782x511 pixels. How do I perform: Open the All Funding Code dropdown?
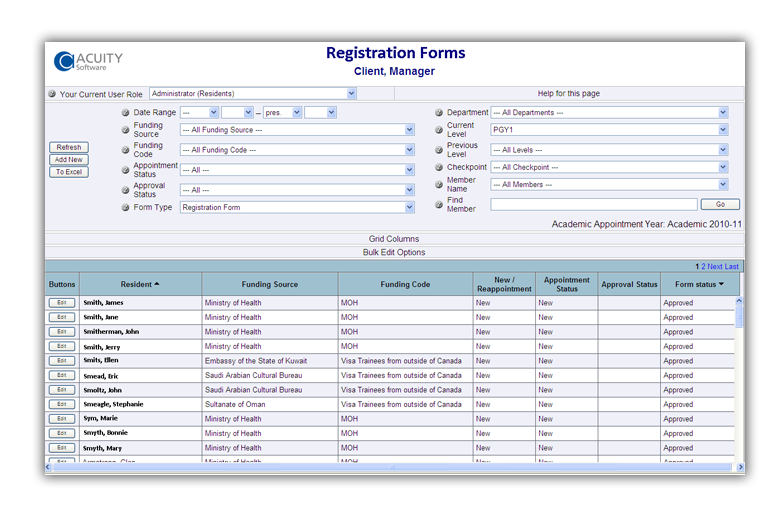[x=297, y=150]
